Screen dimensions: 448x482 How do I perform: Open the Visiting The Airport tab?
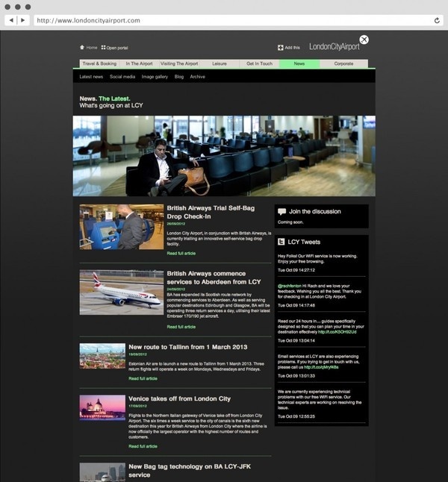[179, 63]
